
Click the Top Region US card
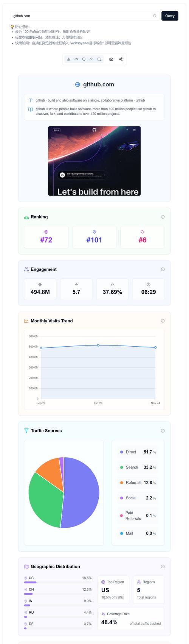113,590
